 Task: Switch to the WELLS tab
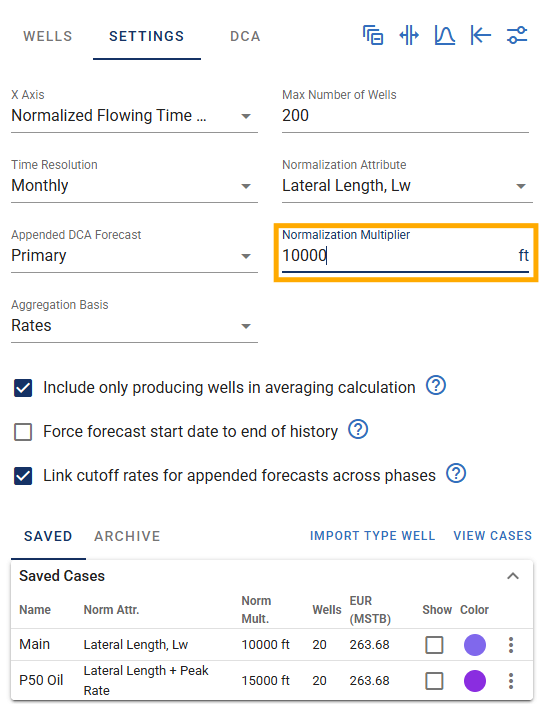pos(48,36)
